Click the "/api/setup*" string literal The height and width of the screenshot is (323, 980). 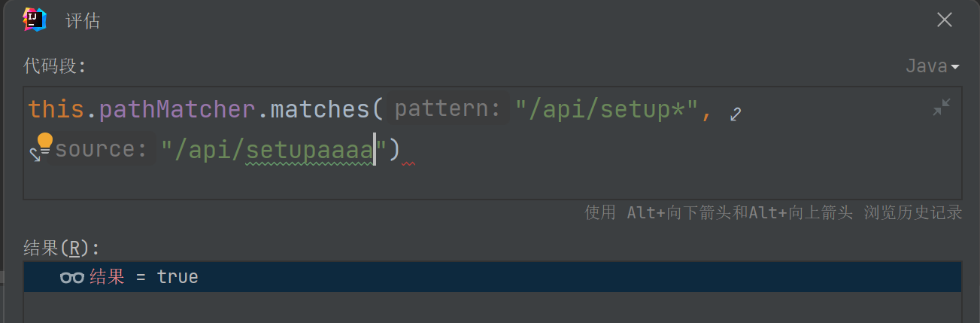pos(607,110)
